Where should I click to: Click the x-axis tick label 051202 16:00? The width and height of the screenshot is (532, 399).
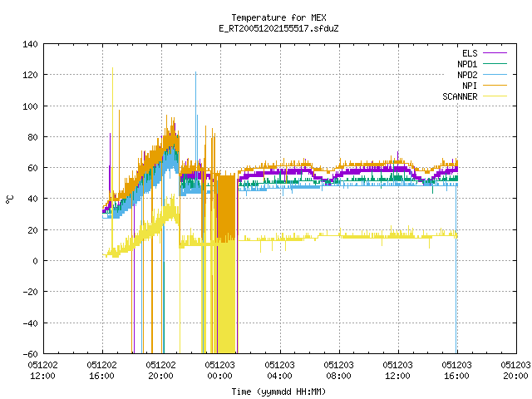point(101,370)
